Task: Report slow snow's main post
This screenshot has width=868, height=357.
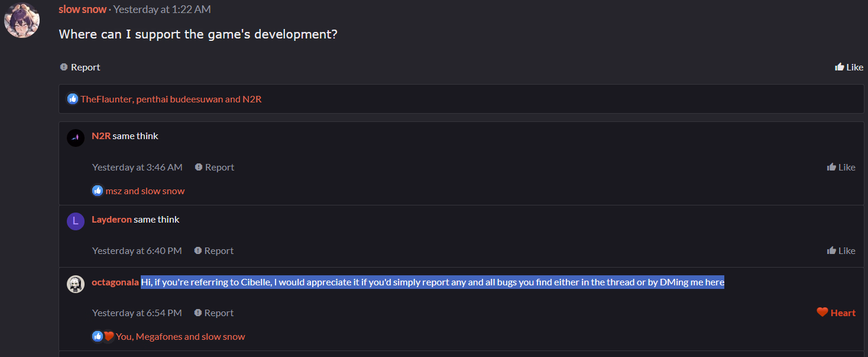Action: point(80,67)
